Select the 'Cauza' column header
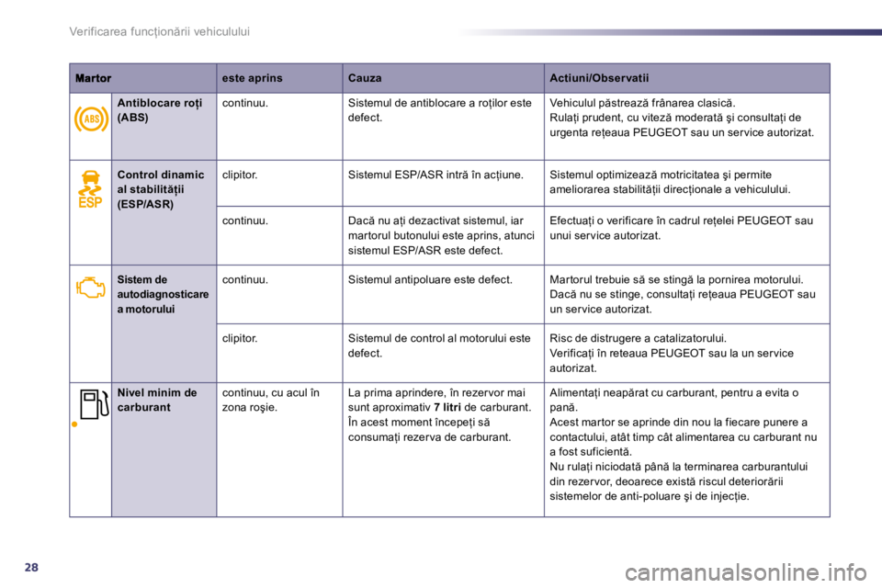The width and height of the screenshot is (882, 588). click(365, 78)
